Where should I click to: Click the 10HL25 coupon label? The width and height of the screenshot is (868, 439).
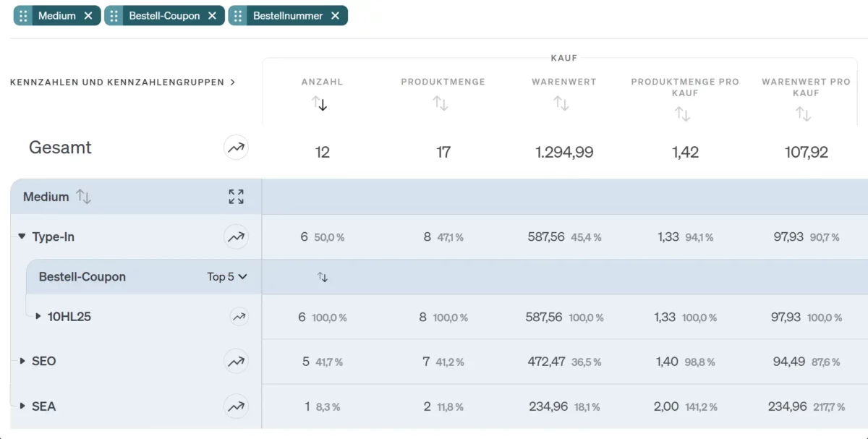pos(69,316)
